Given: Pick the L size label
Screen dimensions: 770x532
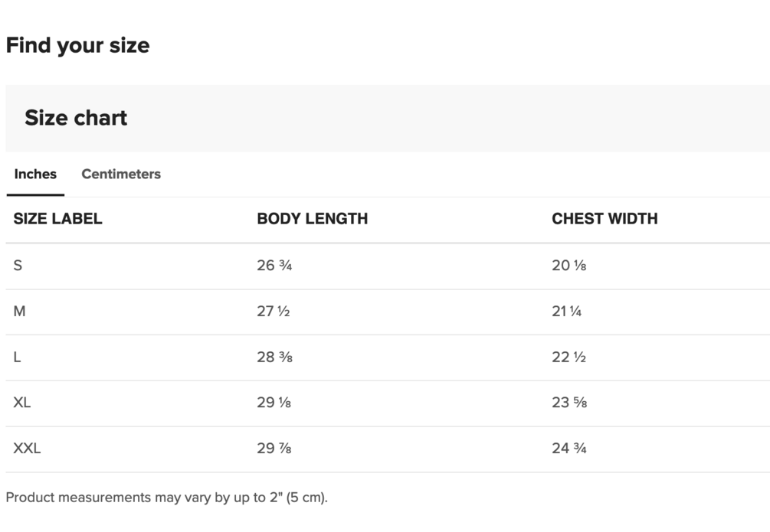Looking at the screenshot, I should point(17,357).
